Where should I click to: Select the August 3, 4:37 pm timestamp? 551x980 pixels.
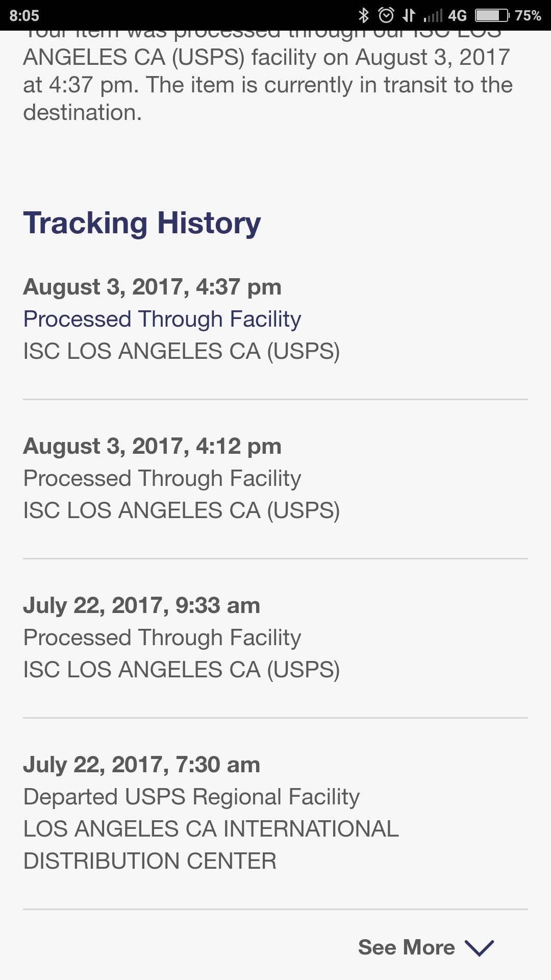coord(152,287)
